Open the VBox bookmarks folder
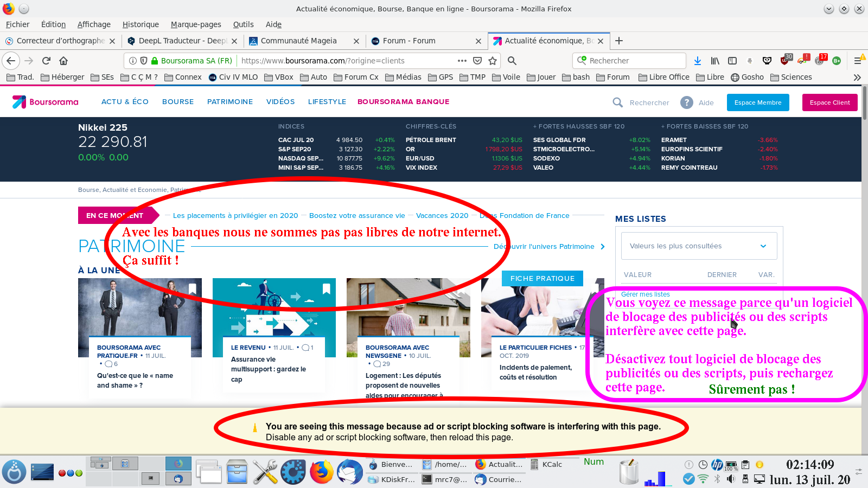Image resolution: width=868 pixels, height=488 pixels. pos(278,77)
